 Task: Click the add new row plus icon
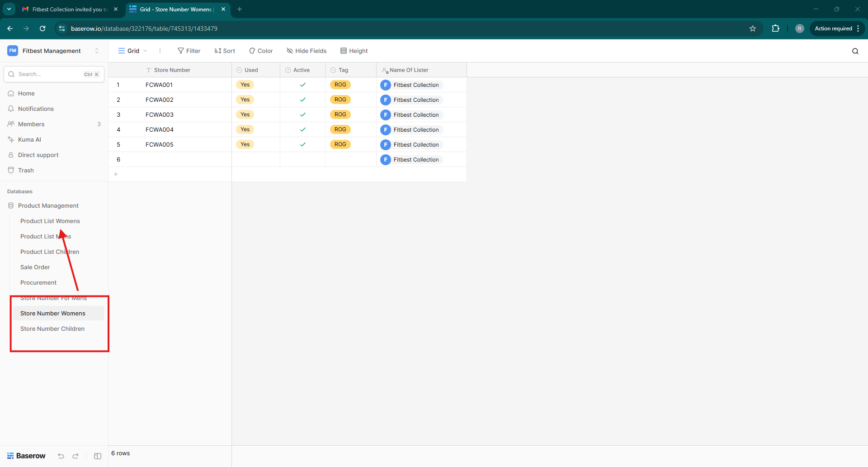(116, 174)
